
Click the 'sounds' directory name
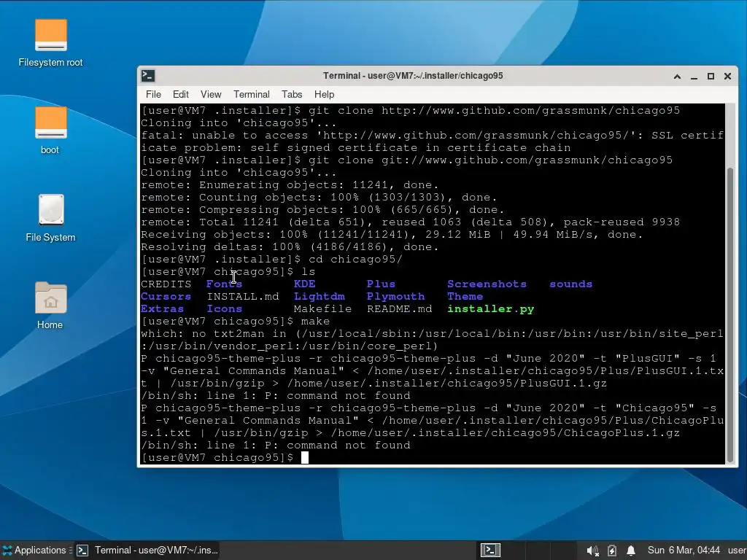click(x=570, y=284)
